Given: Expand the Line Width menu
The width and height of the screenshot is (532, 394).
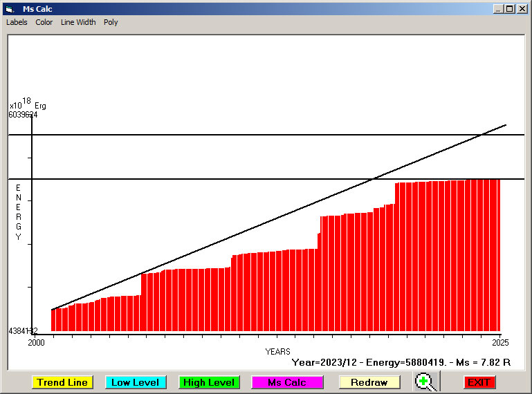Looking at the screenshot, I should [x=78, y=22].
